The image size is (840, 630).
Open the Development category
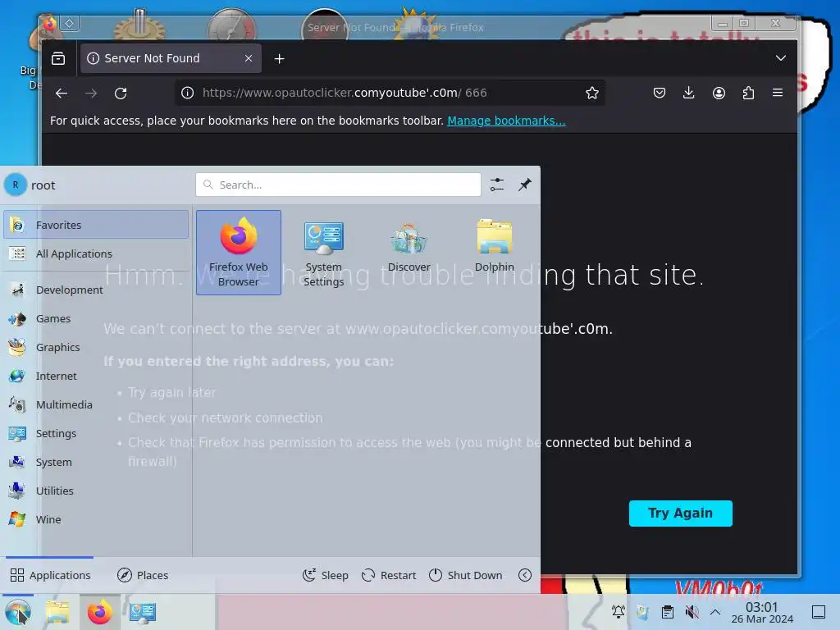[x=96, y=290]
